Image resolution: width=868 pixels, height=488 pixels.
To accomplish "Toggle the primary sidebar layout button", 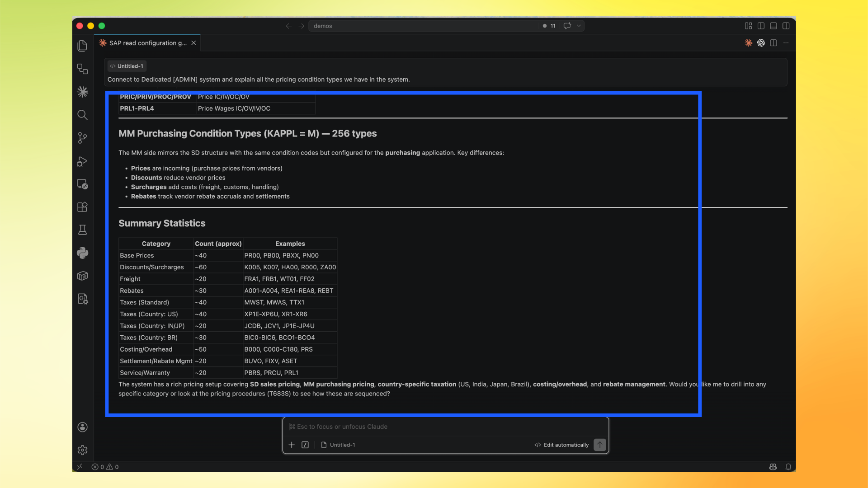I will click(x=761, y=26).
